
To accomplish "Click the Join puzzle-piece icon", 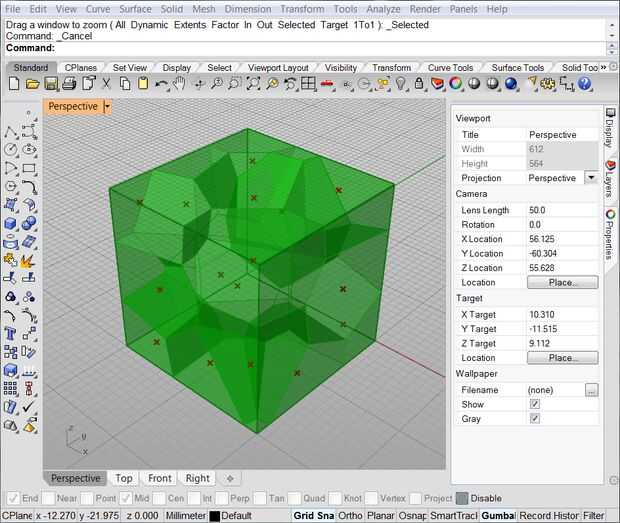I will pyautogui.click(x=11, y=261).
